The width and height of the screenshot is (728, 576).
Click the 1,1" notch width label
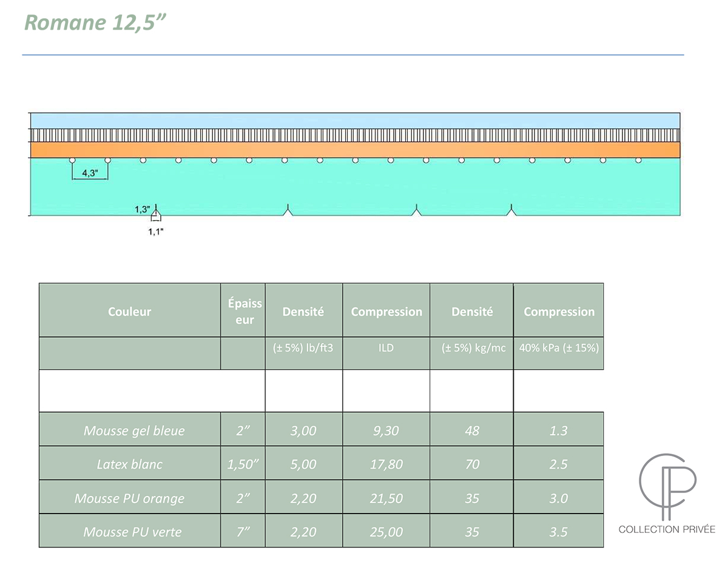tap(156, 231)
